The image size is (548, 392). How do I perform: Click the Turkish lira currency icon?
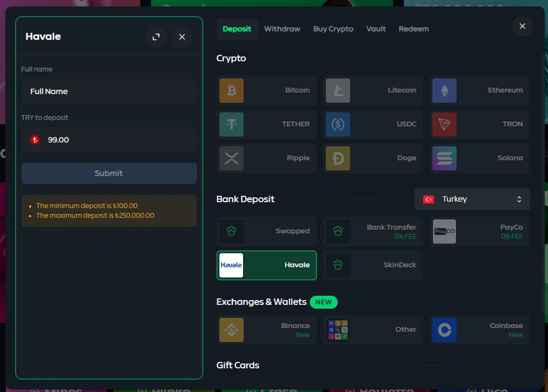35,140
